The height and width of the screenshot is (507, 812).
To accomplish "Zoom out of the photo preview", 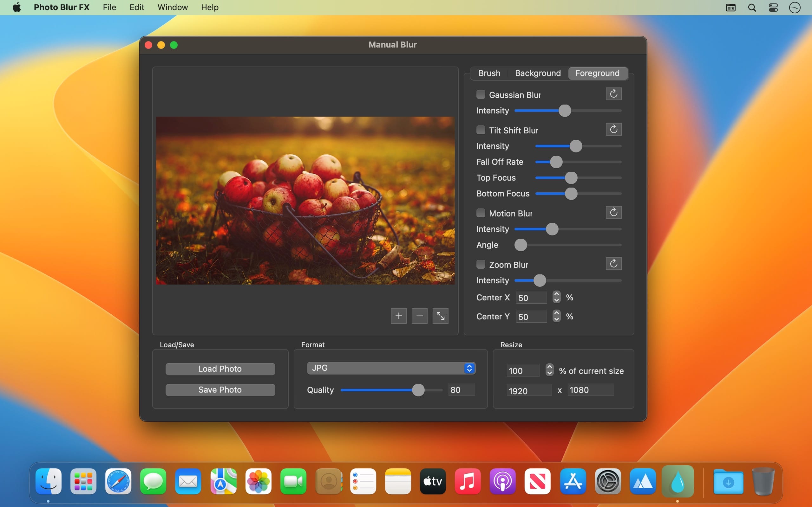I will 419,316.
